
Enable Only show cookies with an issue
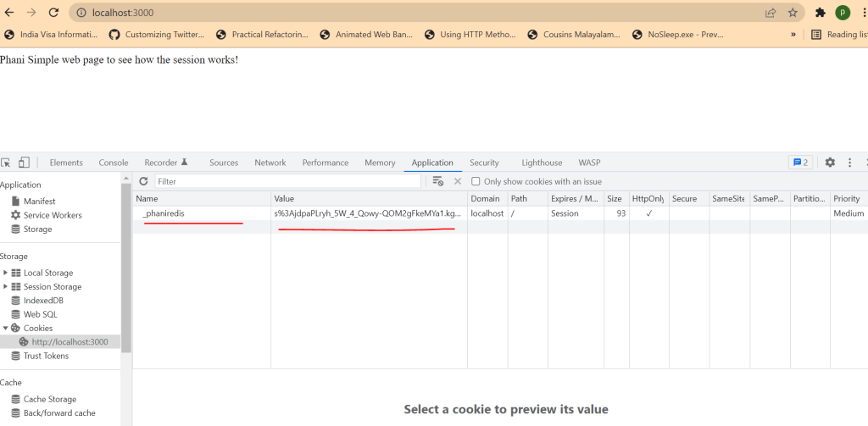tap(476, 181)
